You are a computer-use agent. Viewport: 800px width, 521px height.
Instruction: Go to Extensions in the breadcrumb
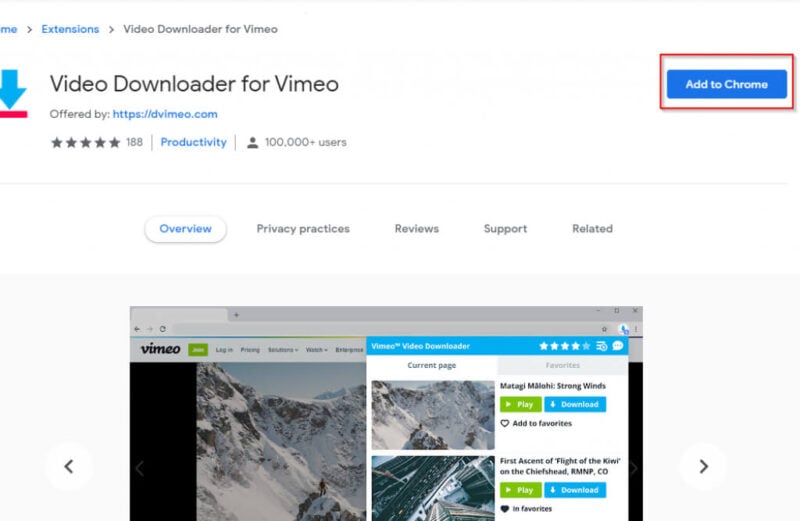72,29
